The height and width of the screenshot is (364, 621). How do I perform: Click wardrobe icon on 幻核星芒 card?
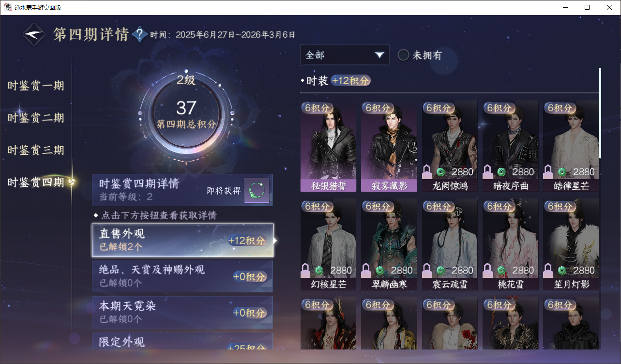click(306, 270)
